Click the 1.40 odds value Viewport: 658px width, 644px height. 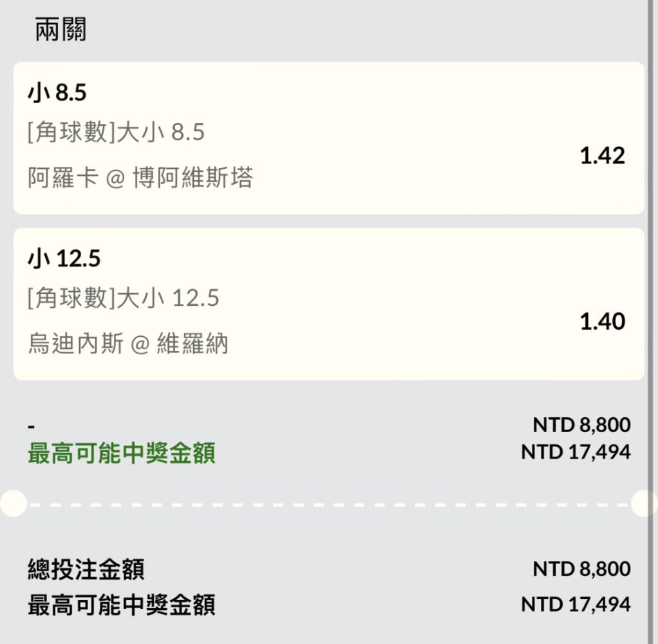tap(602, 321)
